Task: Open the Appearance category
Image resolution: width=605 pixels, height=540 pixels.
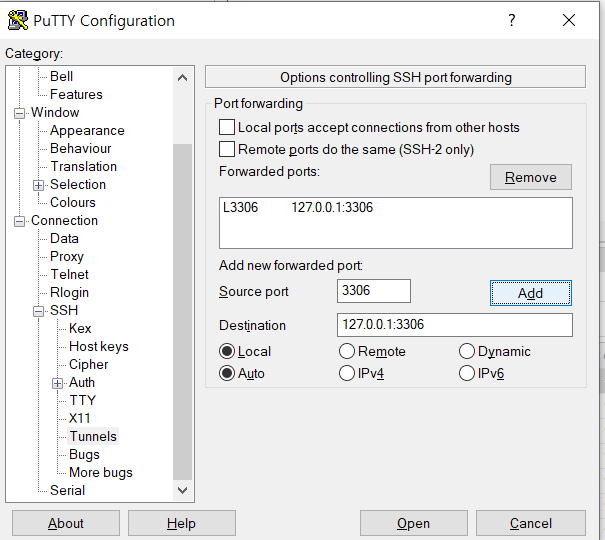Action: (x=87, y=130)
